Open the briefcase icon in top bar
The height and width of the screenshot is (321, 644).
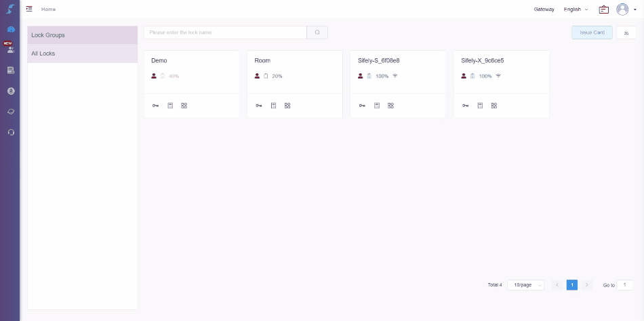pos(604,9)
